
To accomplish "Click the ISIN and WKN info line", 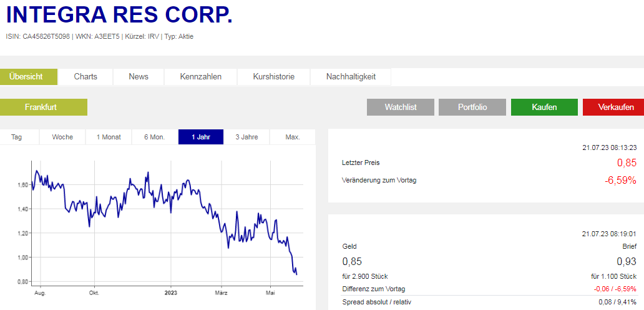I will pos(100,37).
